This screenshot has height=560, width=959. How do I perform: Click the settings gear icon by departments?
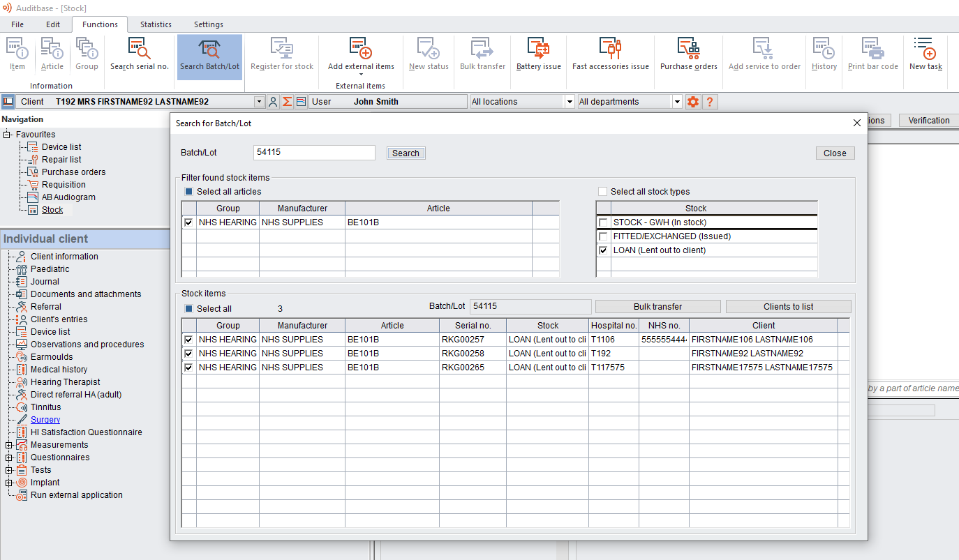[x=692, y=102]
